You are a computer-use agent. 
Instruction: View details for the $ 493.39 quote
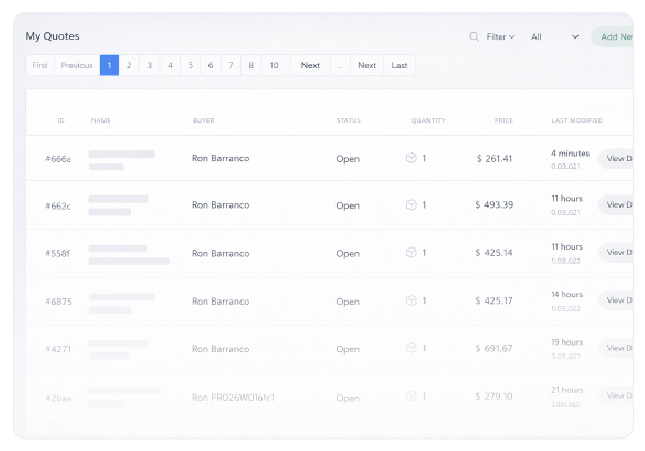point(616,205)
